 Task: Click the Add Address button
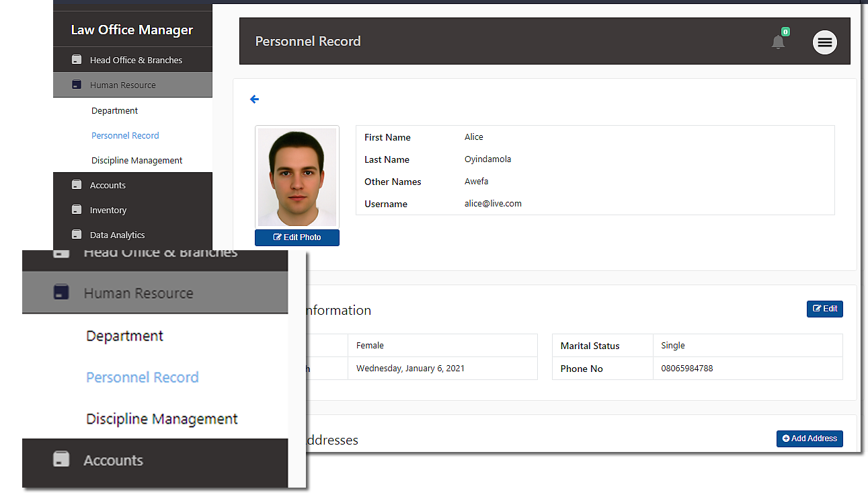[x=809, y=439]
